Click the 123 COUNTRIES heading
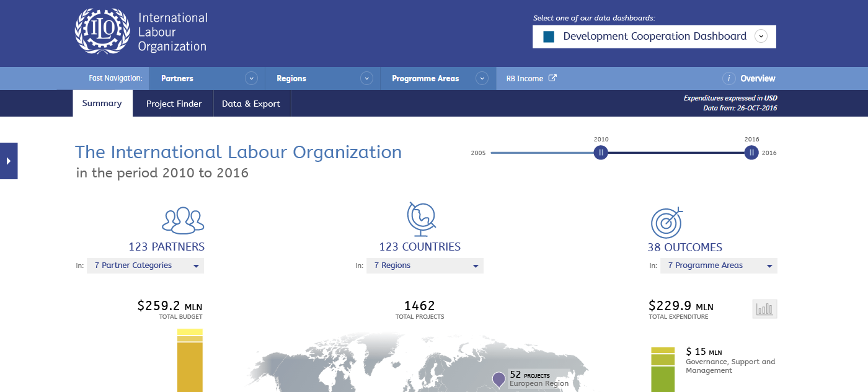 coord(420,247)
